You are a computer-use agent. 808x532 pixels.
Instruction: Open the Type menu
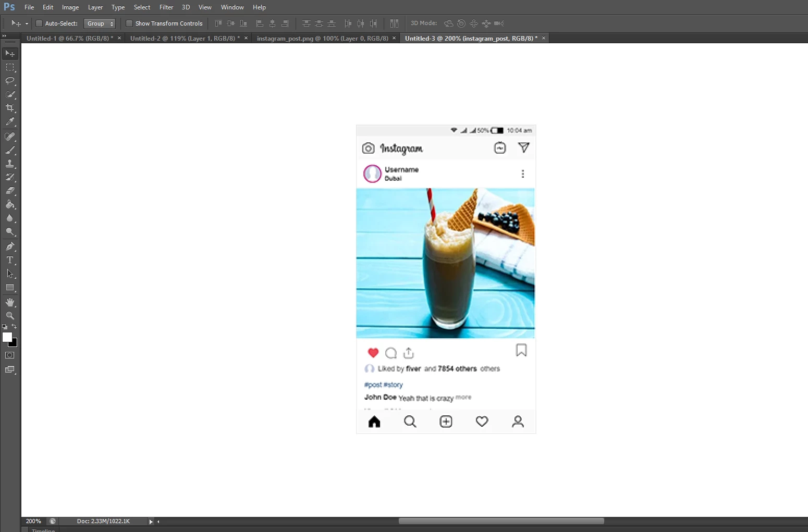tap(118, 7)
